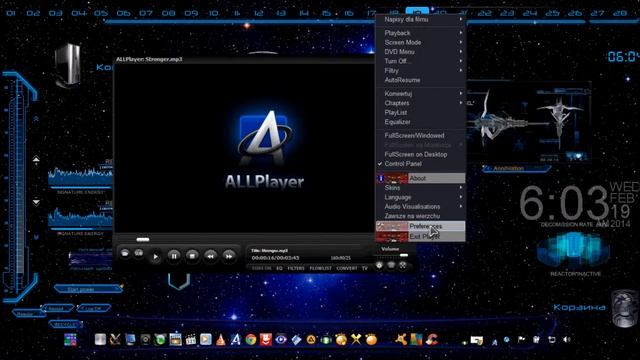Toggle Zawsze na wierzchu option
Image resolution: width=640 pixels, height=360 pixels.
[x=420, y=216]
